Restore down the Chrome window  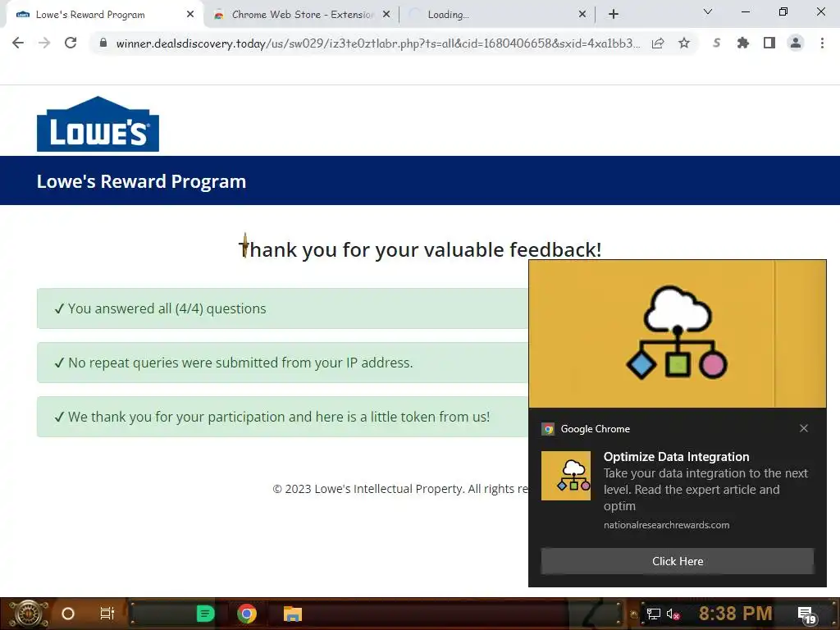783,11
